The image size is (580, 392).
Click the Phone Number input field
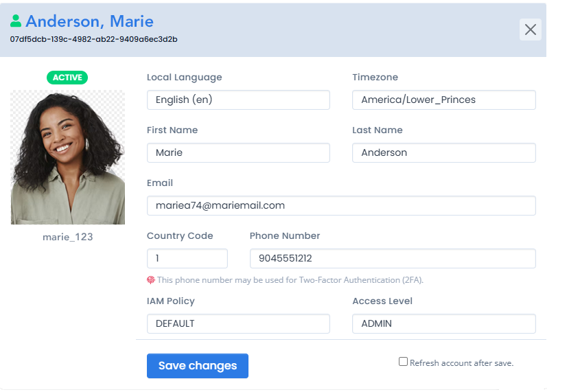click(x=392, y=258)
